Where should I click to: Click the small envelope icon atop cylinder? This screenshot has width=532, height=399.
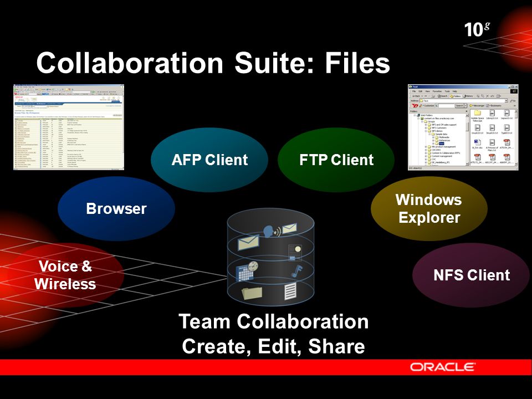(x=289, y=229)
